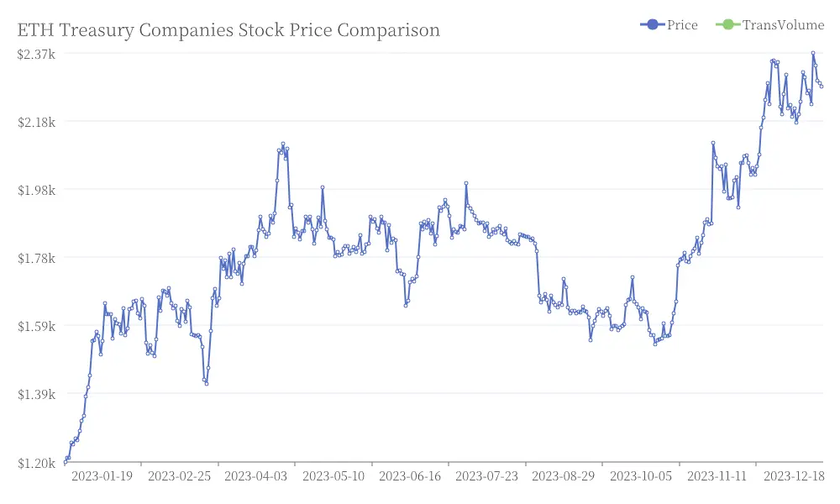Select the 2023-06-16 x-axis label
The width and height of the screenshot is (840, 504).
410,475
